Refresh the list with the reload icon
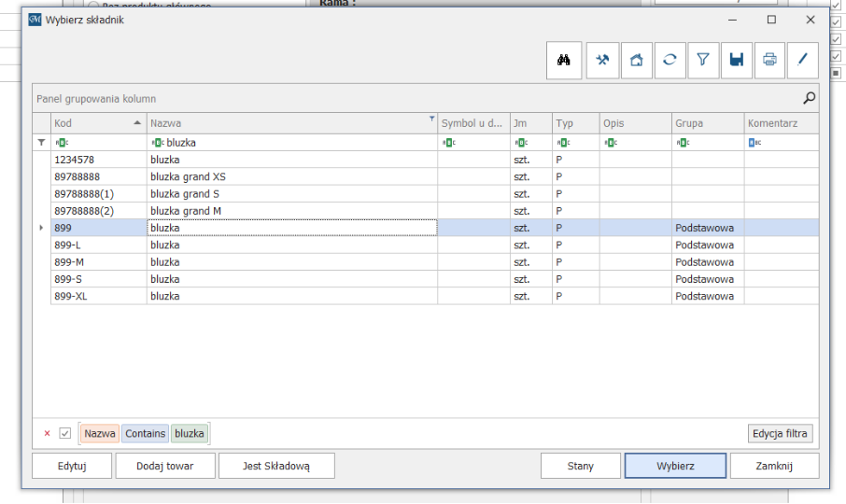Screen dimensions: 846x504 tap(670, 60)
